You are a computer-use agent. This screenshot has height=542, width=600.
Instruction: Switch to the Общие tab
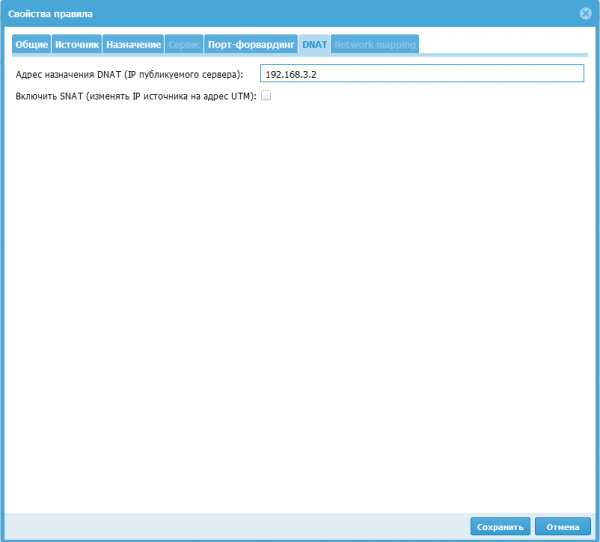tap(31, 45)
